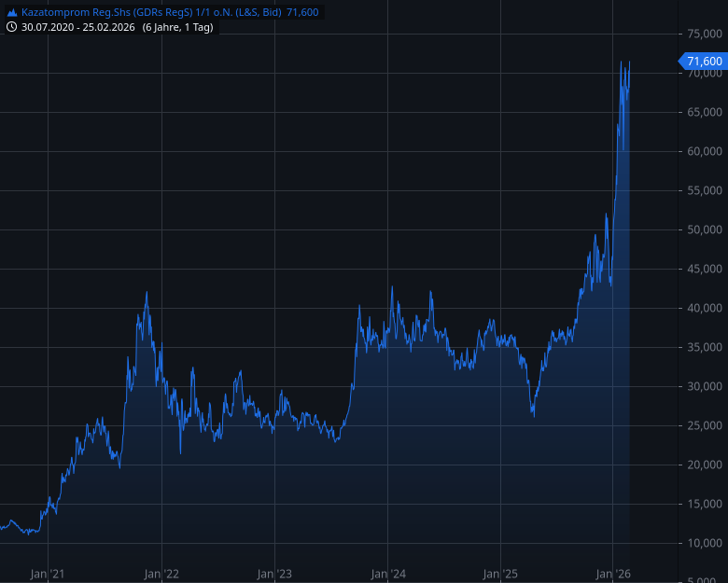Click the Jan '26 label on time axis
The height and width of the screenshot is (583, 728).
pos(613,574)
